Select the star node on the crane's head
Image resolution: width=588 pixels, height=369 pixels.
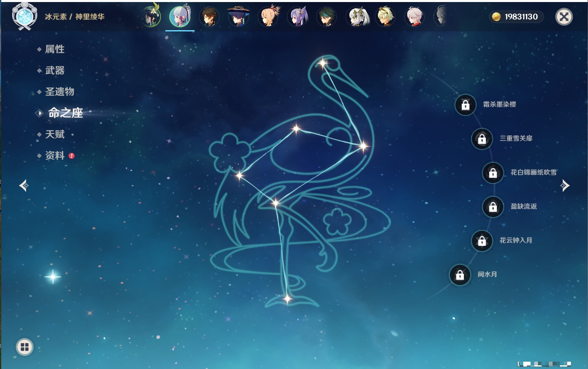pos(323,63)
